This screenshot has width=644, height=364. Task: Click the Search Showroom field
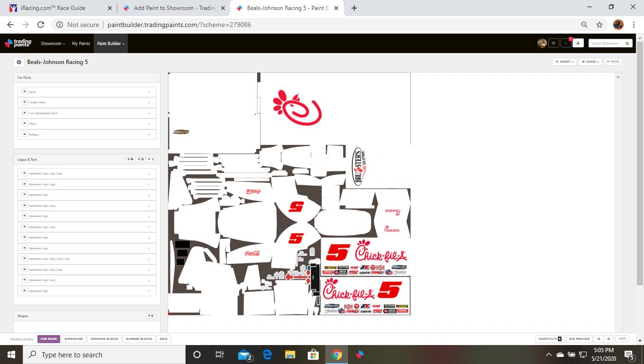point(607,43)
